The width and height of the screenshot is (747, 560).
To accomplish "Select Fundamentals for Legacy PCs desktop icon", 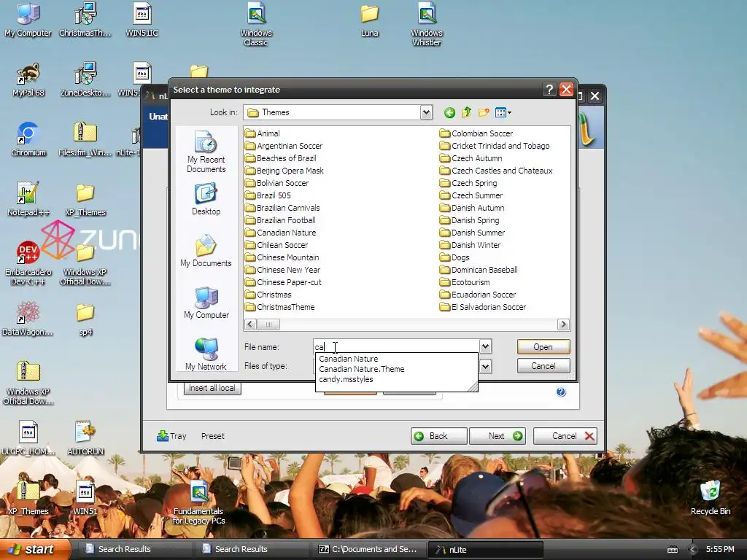I will (x=198, y=503).
